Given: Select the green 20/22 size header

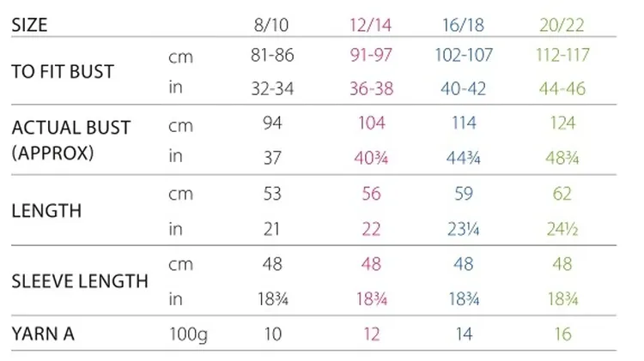Looking at the screenshot, I should 562,25.
